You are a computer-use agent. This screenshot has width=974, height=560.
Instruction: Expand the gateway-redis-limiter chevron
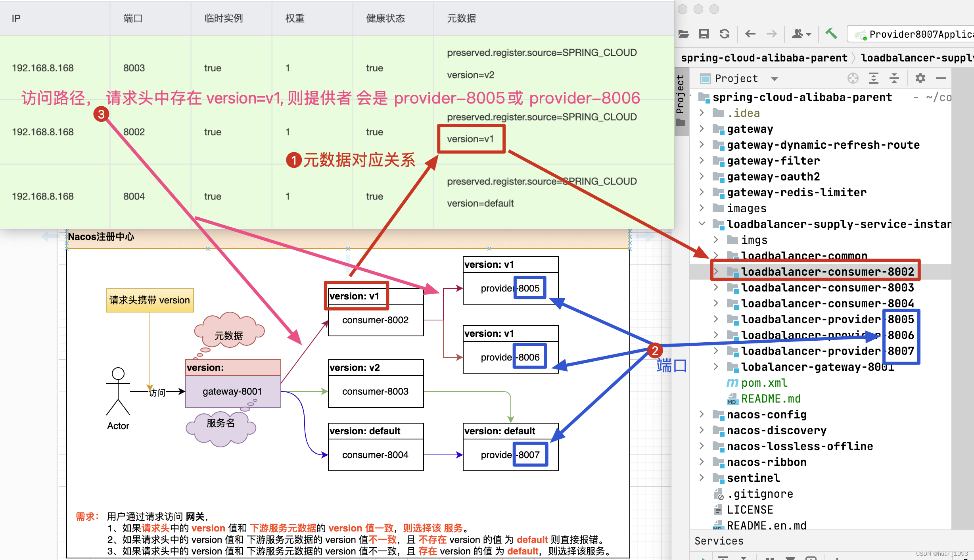pos(702,192)
